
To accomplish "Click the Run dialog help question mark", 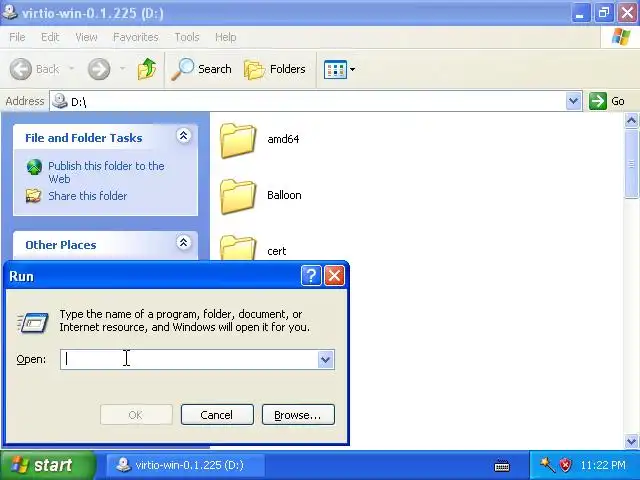I will coord(311,276).
